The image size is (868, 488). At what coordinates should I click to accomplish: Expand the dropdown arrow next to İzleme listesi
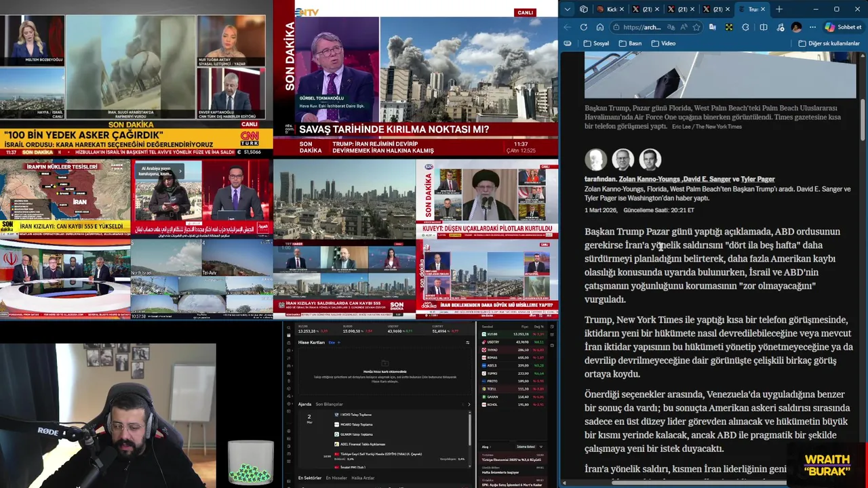(x=541, y=447)
